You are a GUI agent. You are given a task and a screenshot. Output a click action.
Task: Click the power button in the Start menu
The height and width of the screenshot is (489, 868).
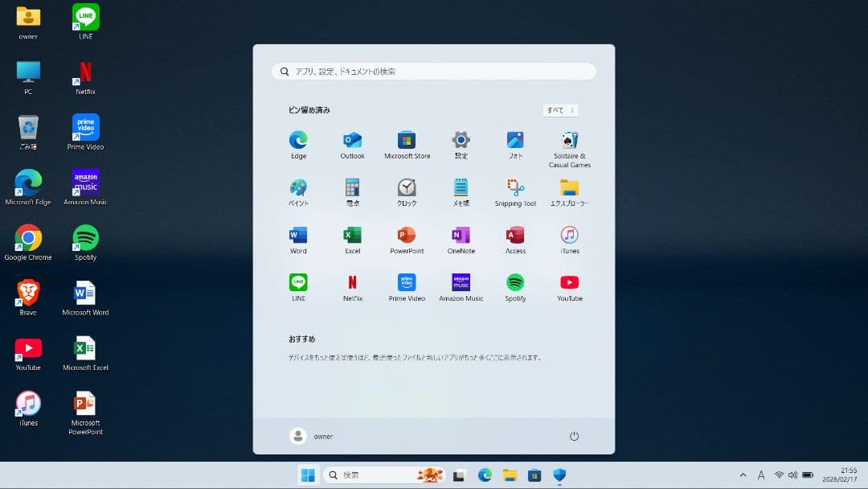click(x=574, y=435)
